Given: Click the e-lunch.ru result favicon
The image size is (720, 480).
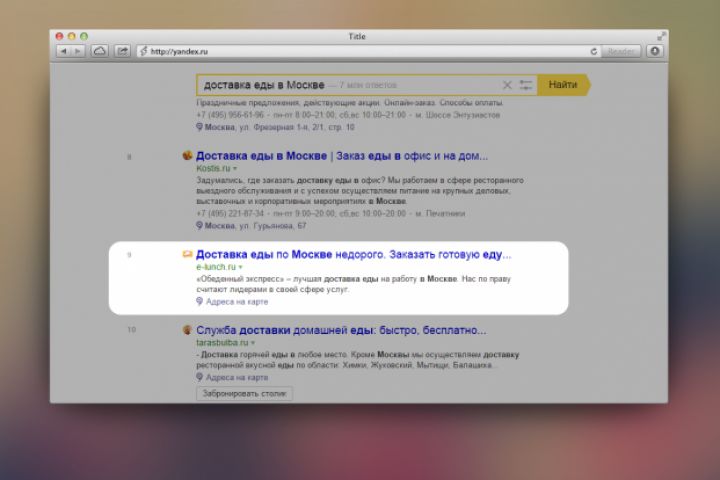Looking at the screenshot, I should pos(187,254).
